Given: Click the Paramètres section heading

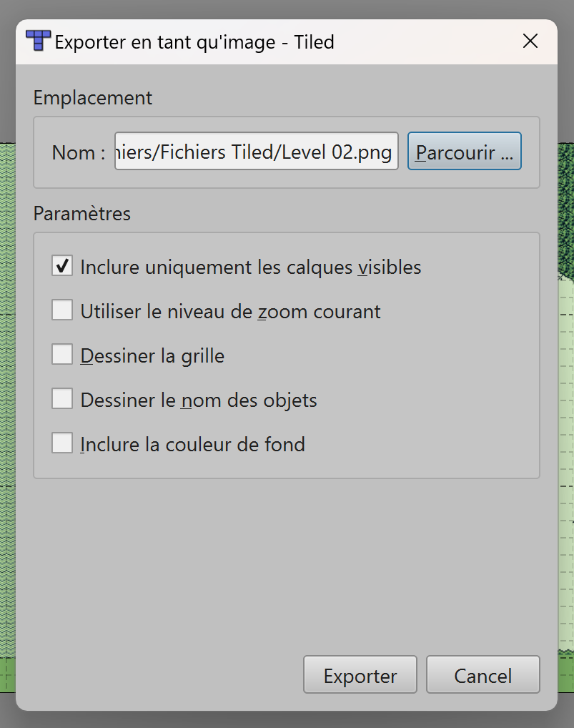Looking at the screenshot, I should pos(82,213).
